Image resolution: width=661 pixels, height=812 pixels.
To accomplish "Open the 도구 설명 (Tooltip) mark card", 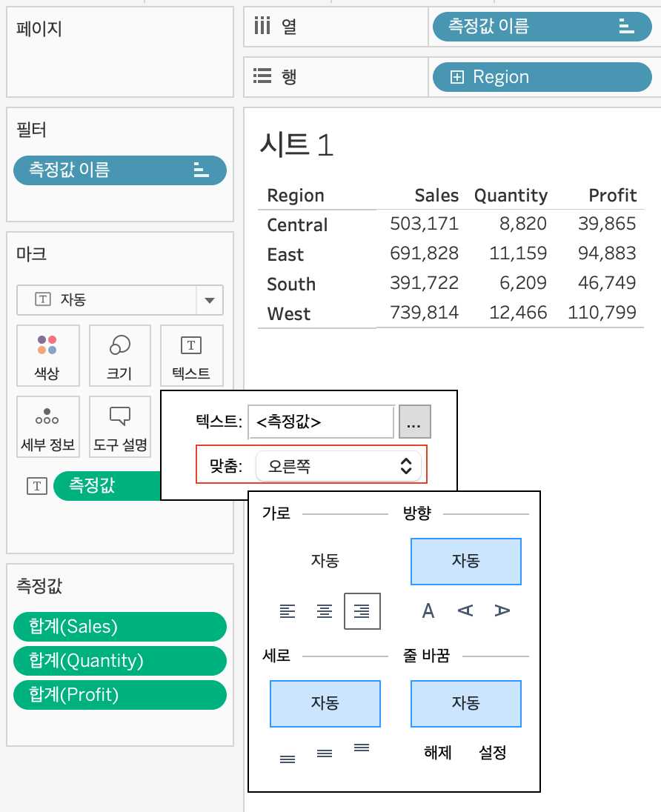I will 119,427.
